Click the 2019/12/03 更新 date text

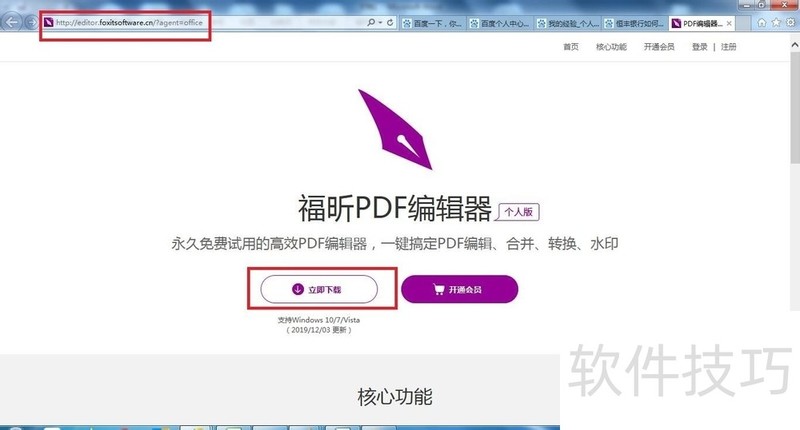pyautogui.click(x=319, y=330)
